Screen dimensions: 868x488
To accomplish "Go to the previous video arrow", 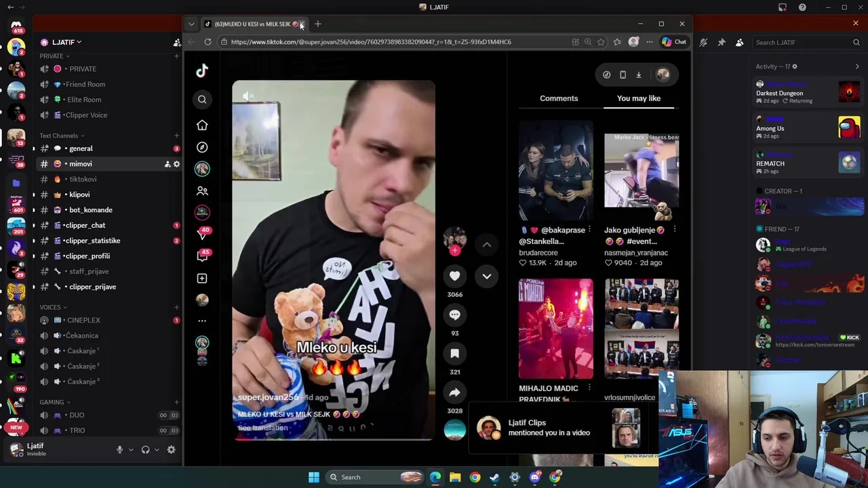I will point(487,244).
